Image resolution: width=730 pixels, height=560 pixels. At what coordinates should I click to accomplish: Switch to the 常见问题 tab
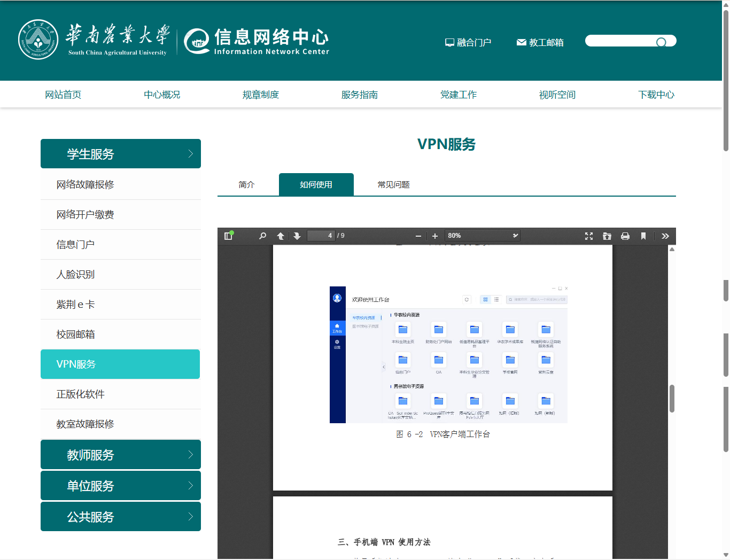(x=393, y=184)
